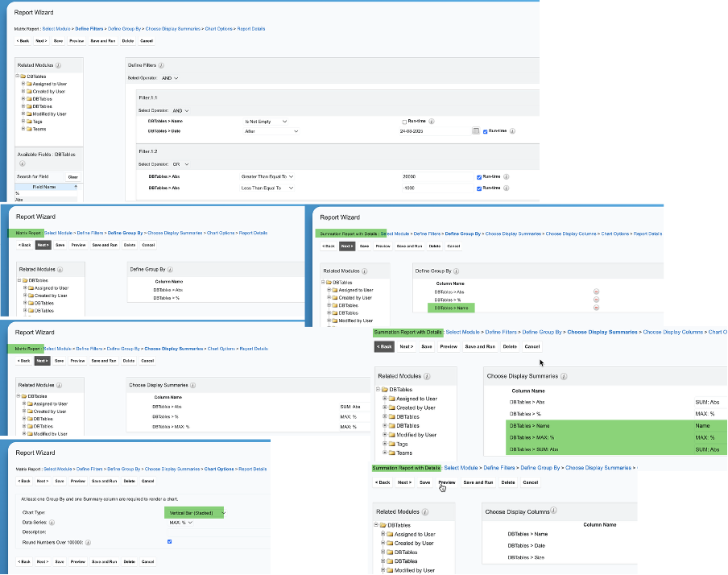Remove highlighted DBTables > Name group-by row
The height and width of the screenshot is (575, 728).
point(596,308)
